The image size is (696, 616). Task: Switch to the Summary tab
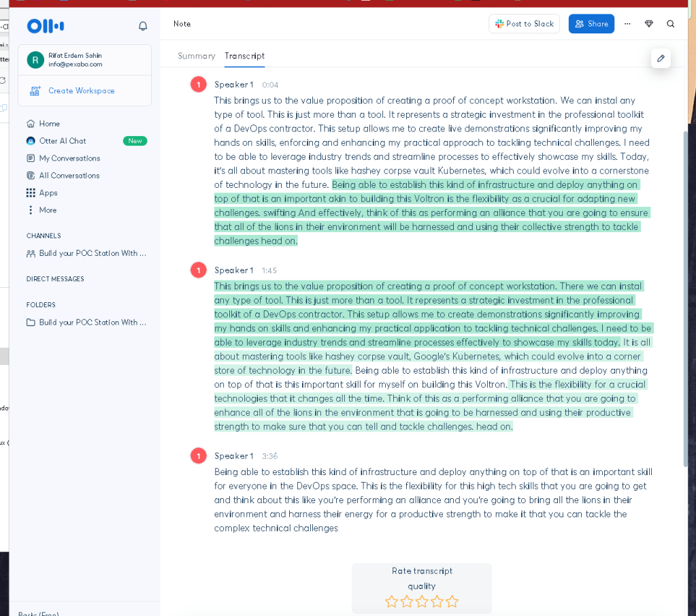click(196, 56)
